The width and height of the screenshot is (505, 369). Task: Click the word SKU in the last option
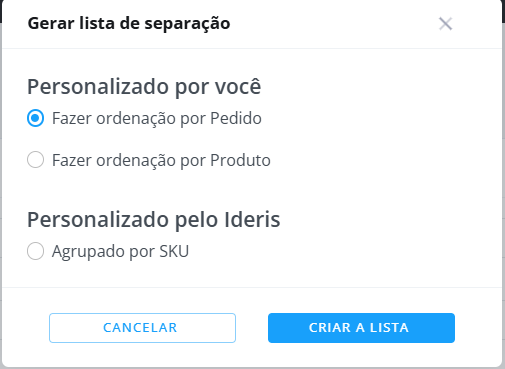(174, 251)
